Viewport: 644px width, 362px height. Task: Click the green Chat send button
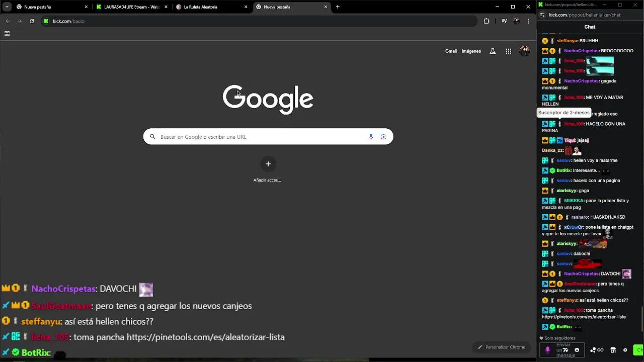tap(639, 350)
